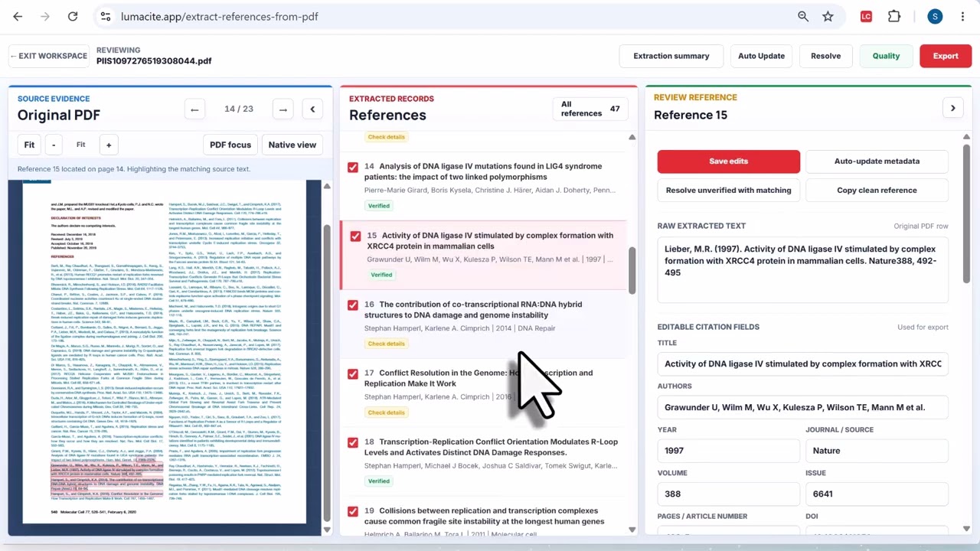980x551 pixels.
Task: Click the Fit zoom button
Action: [29, 145]
